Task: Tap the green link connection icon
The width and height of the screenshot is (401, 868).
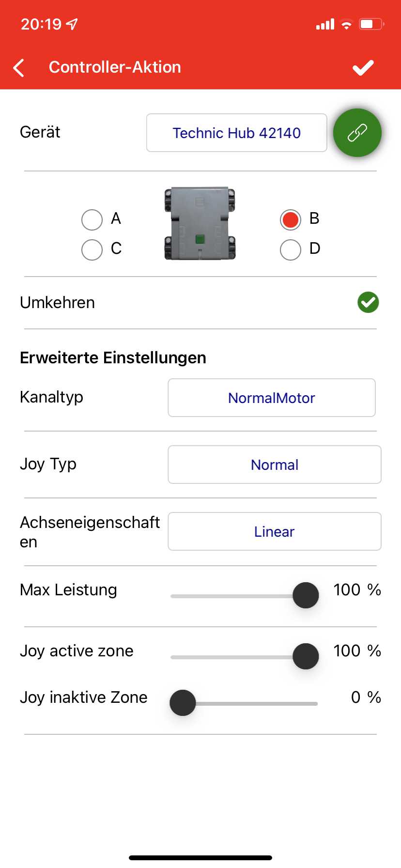Action: (357, 133)
